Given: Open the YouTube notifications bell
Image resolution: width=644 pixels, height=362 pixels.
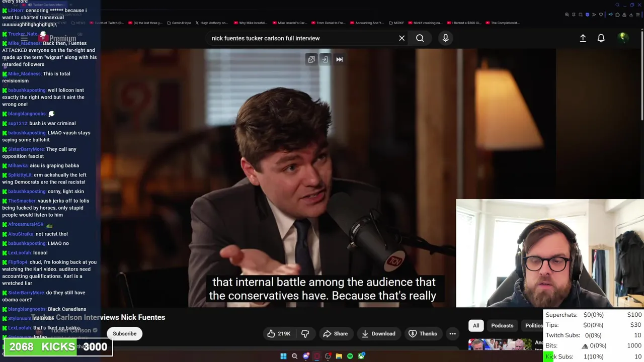Looking at the screenshot, I should pos(601,38).
